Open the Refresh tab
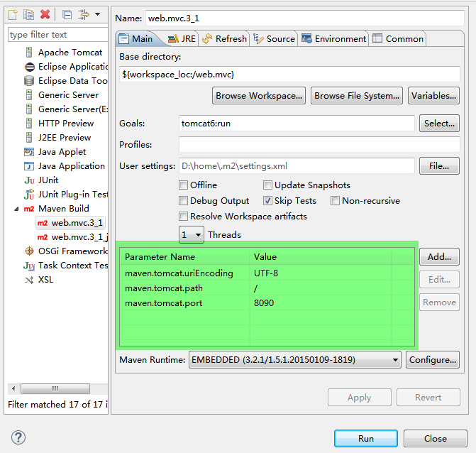The width and height of the screenshot is (476, 453). point(224,39)
